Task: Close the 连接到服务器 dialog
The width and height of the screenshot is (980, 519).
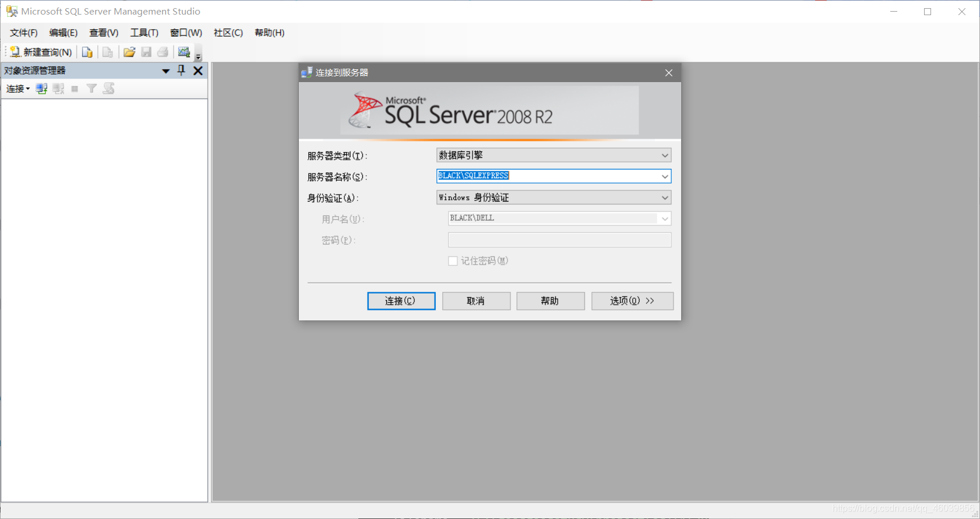Action: (669, 73)
